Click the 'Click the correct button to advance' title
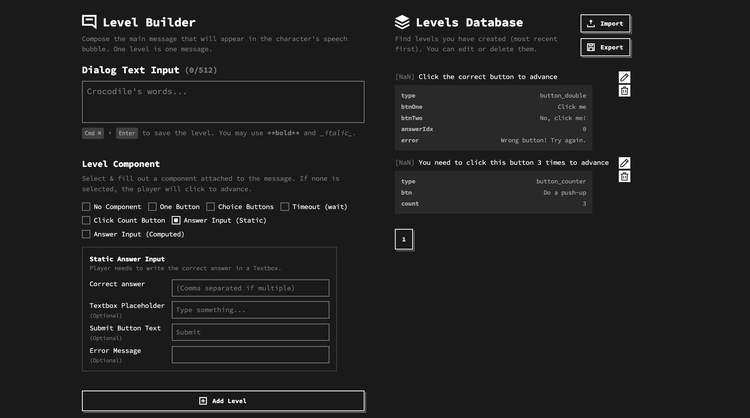The width and height of the screenshot is (750, 418). point(487,77)
